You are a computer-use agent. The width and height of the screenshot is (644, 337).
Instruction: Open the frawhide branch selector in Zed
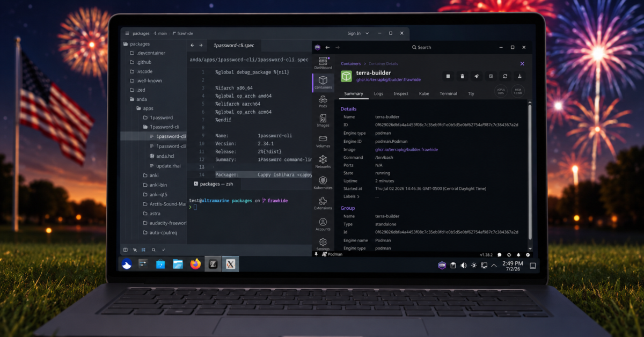point(182,33)
